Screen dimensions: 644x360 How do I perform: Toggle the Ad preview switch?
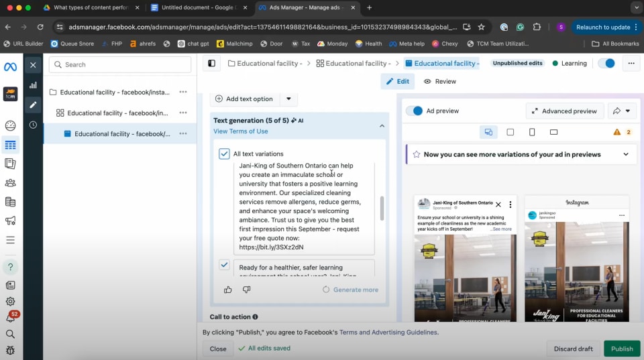point(415,111)
